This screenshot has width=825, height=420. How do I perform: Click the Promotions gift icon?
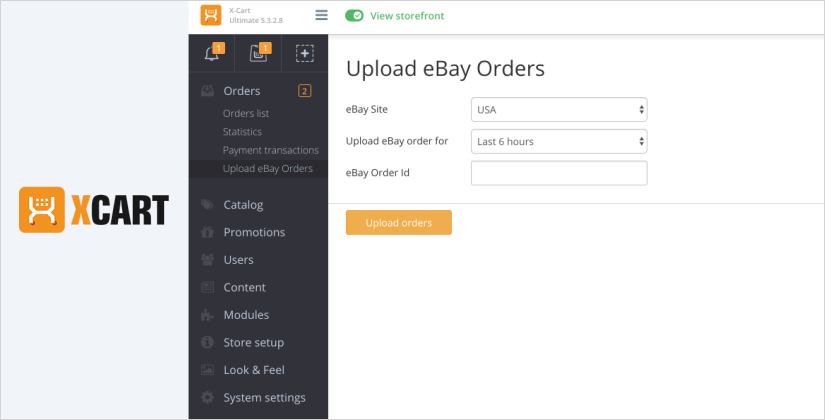click(207, 232)
